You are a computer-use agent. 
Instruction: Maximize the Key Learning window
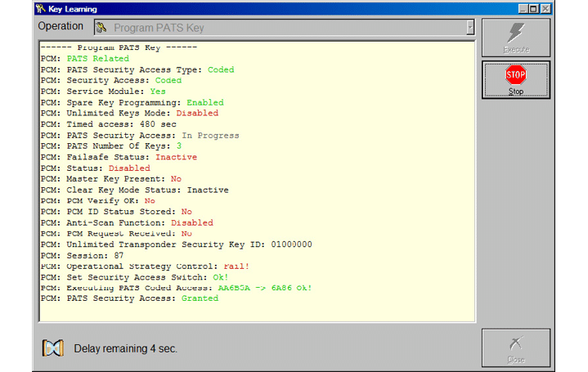533,8
